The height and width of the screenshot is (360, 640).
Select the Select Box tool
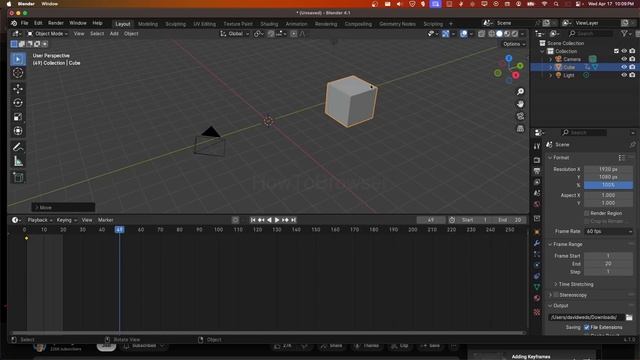pyautogui.click(x=18, y=59)
